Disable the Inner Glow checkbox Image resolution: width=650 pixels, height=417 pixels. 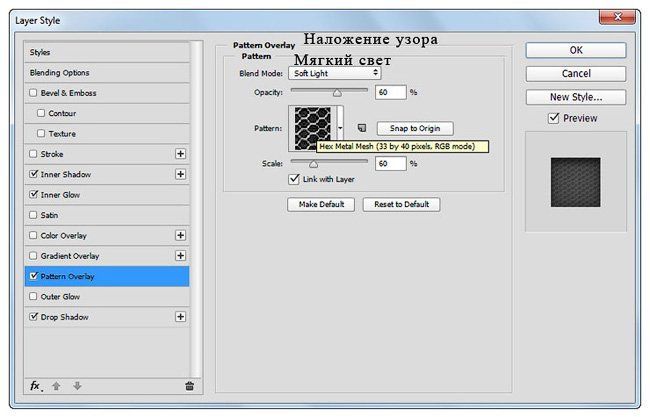pyautogui.click(x=33, y=194)
